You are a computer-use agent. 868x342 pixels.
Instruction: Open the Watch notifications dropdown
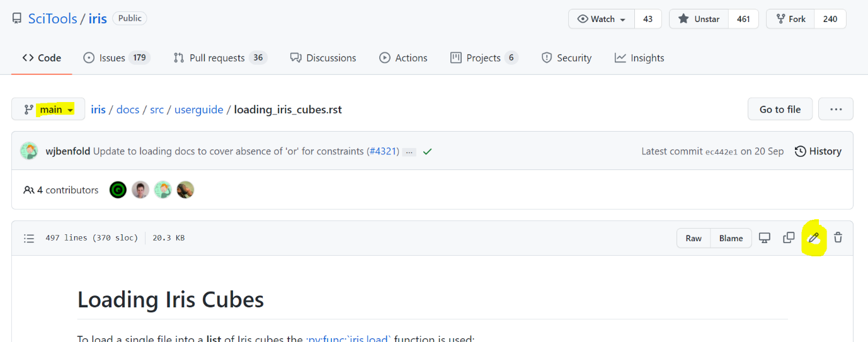(601, 19)
